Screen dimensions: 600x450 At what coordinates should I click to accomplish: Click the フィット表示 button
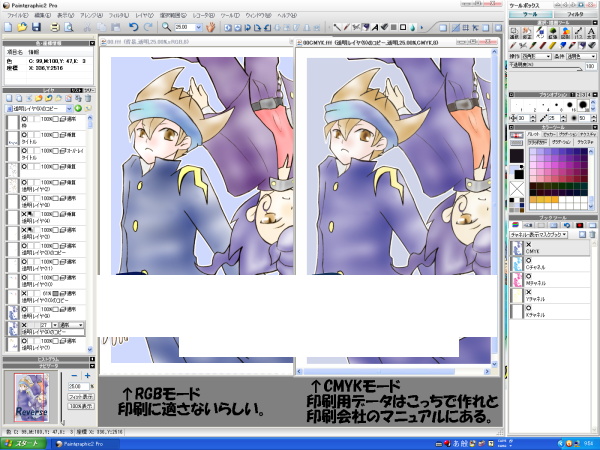[x=81, y=397]
